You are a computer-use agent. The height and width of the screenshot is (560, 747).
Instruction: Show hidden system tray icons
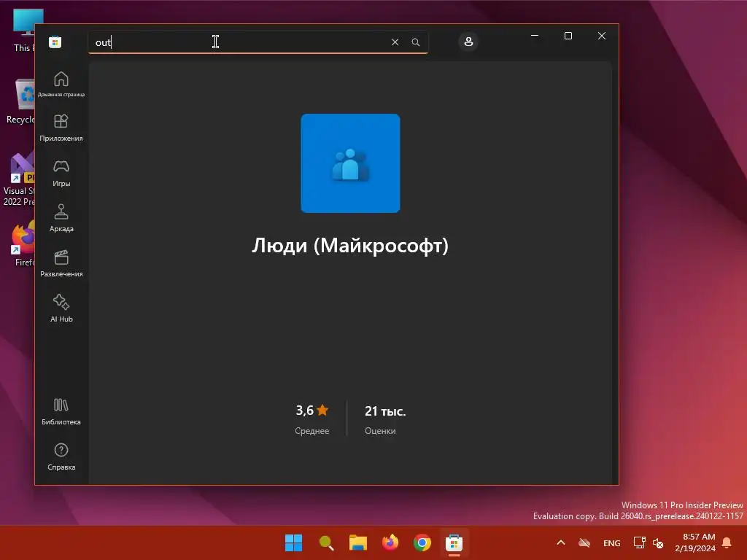pos(561,542)
